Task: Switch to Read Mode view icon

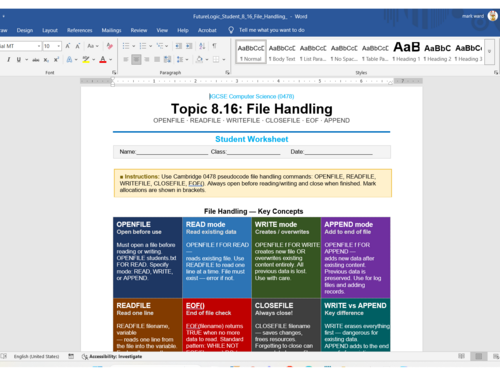Action: tap(461, 356)
